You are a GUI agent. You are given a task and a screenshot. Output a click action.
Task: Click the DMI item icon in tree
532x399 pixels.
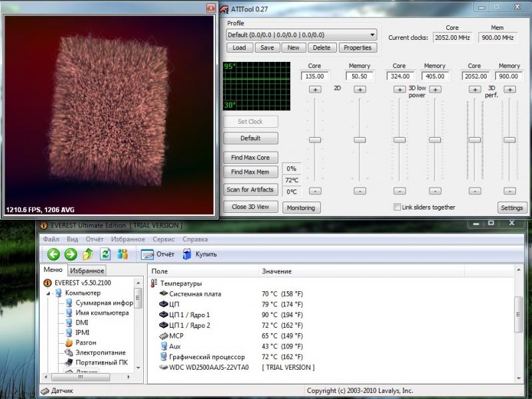[69, 323]
